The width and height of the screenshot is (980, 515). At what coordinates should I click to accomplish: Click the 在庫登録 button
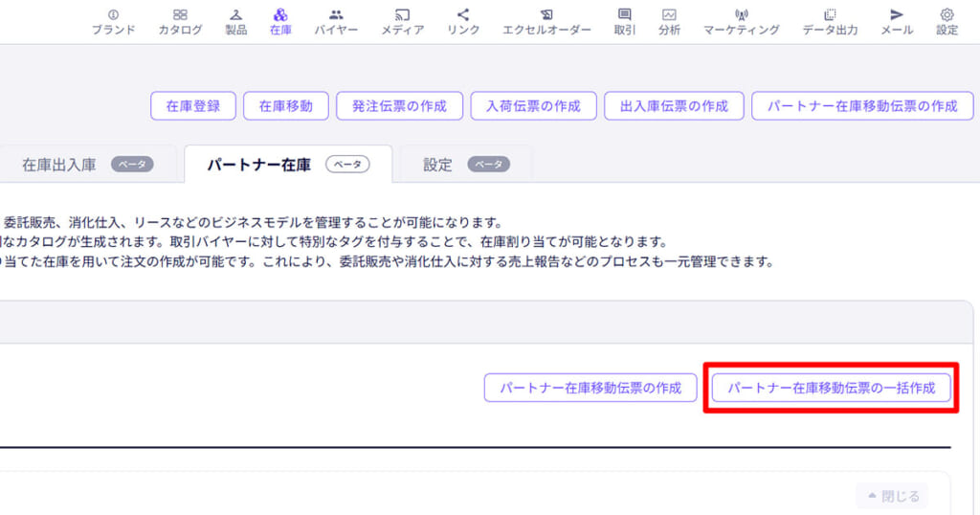point(193,105)
